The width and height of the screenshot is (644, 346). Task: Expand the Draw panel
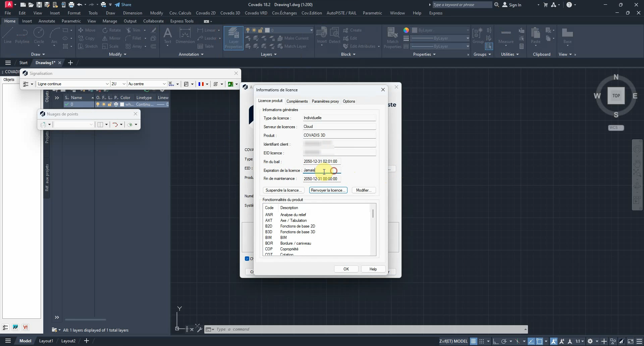pyautogui.click(x=38, y=54)
